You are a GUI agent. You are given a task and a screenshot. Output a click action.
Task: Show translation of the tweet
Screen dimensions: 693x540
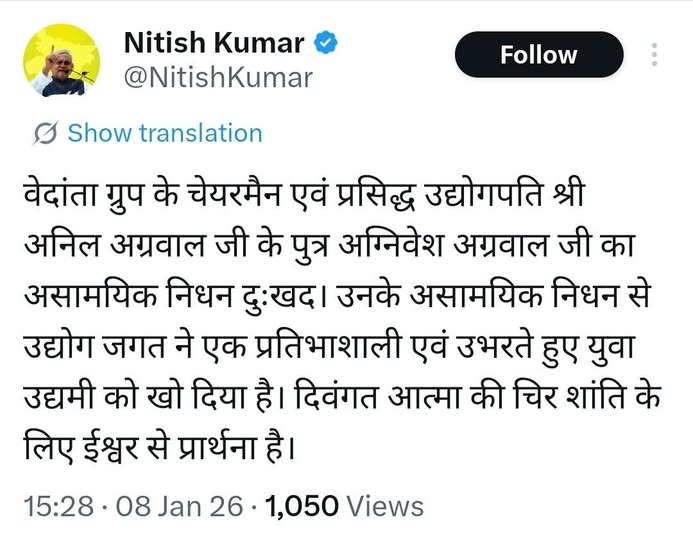click(x=164, y=133)
